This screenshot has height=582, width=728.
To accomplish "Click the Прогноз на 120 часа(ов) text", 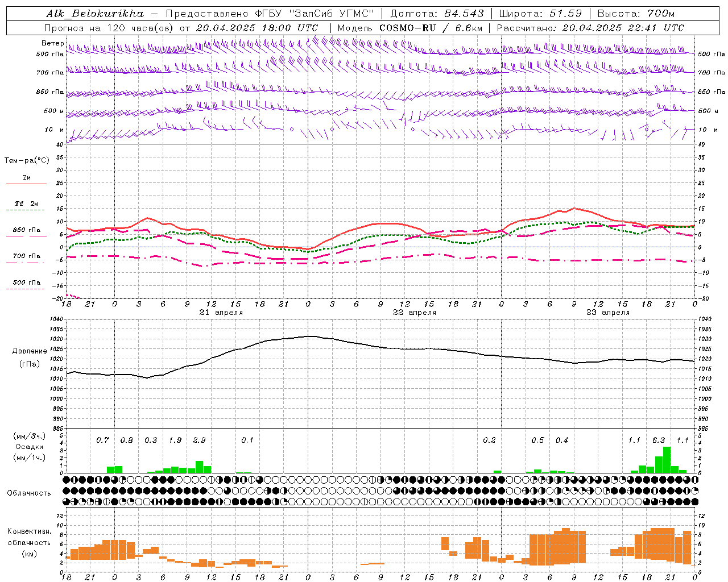I will click(109, 28).
